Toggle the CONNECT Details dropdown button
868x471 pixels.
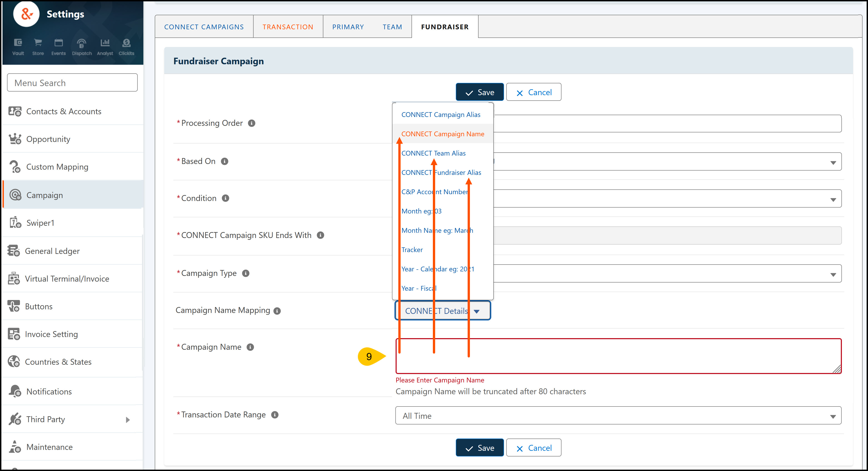coord(442,311)
